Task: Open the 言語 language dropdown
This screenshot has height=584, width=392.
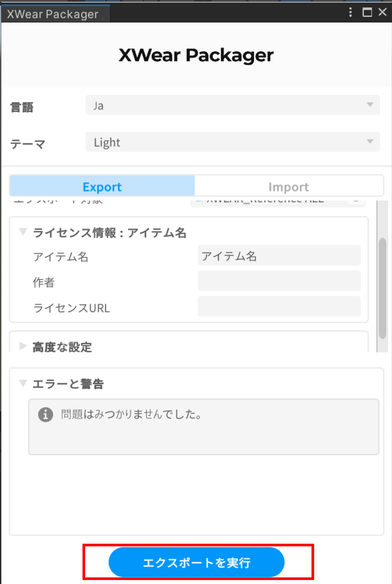Action: [233, 105]
